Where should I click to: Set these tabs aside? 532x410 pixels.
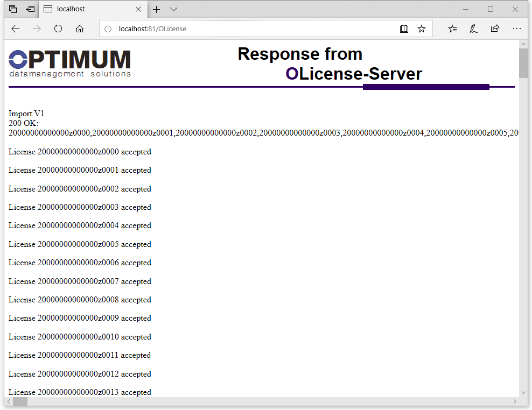pyautogui.click(x=30, y=9)
